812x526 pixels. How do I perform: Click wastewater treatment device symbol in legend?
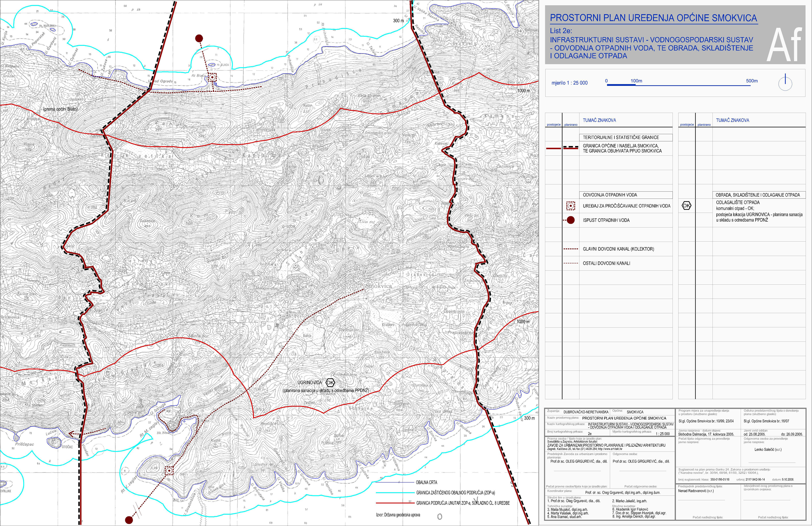[x=570, y=206]
